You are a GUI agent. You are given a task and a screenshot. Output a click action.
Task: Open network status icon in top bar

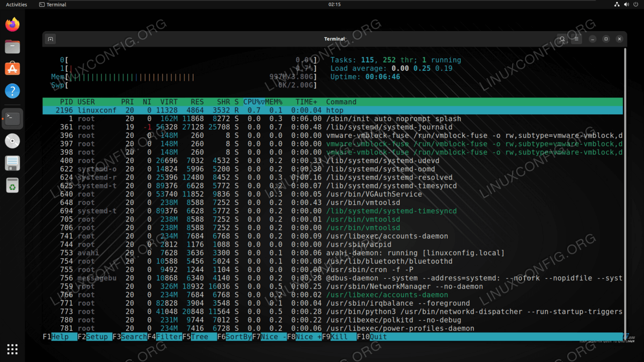(x=617, y=4)
